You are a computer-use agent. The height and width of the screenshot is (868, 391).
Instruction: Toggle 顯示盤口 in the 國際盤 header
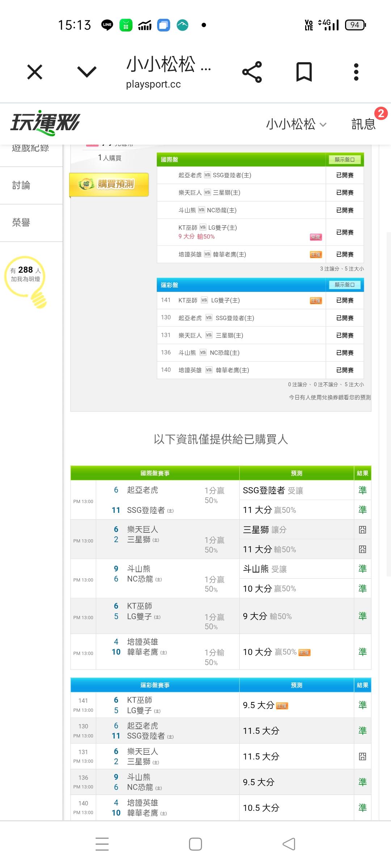344,159
